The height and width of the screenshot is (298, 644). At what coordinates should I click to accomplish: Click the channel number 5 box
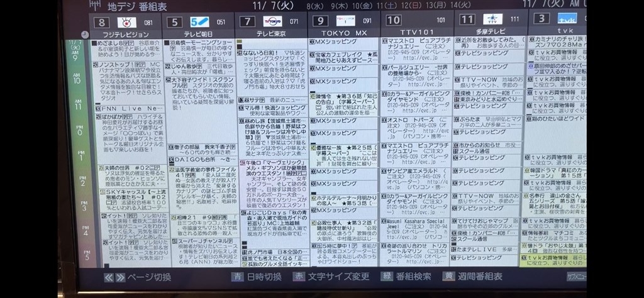(x=174, y=22)
